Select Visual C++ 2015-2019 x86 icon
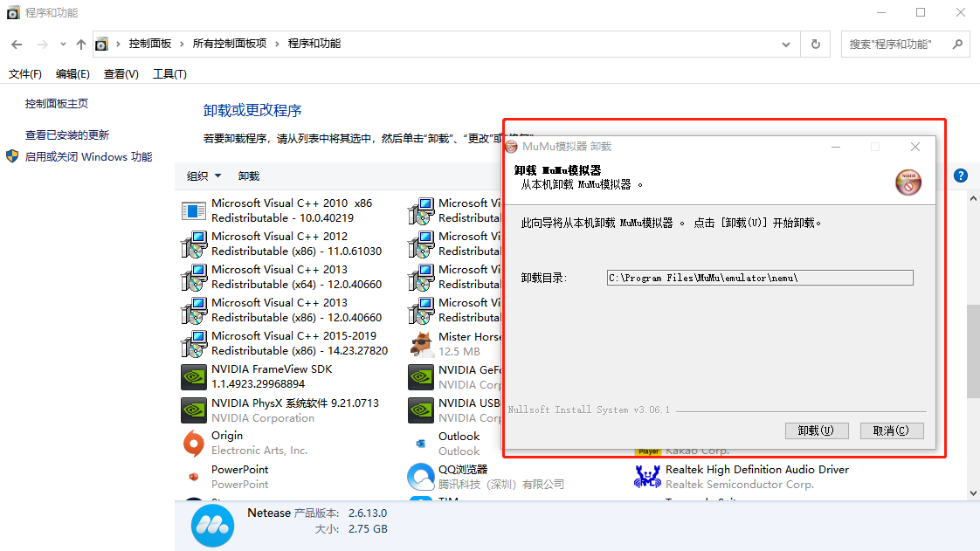This screenshot has height=551, width=980. coord(194,343)
